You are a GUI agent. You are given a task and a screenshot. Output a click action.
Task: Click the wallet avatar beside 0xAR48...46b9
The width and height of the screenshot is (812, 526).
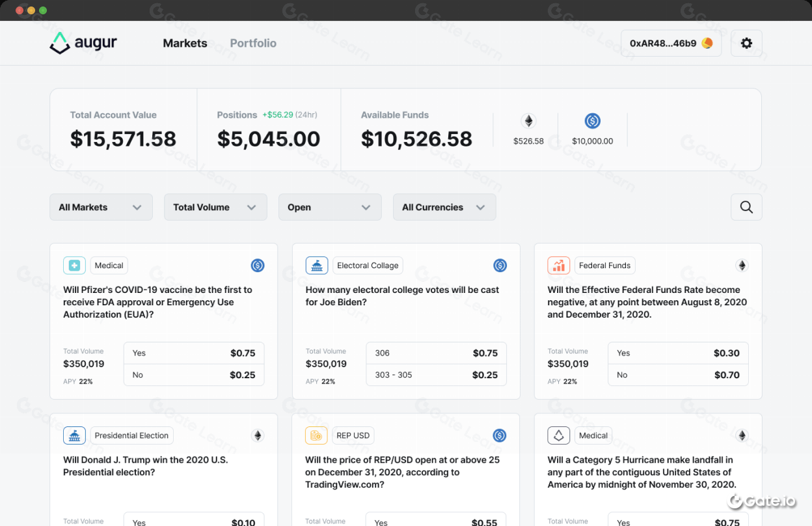point(707,43)
